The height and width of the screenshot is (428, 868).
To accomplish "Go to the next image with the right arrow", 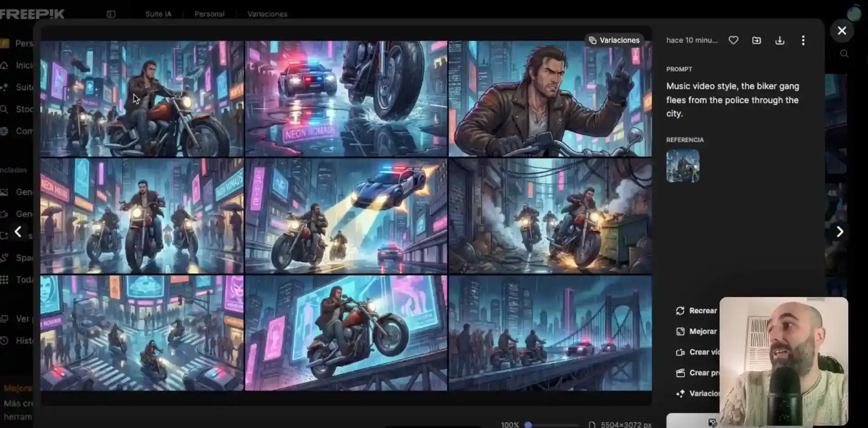I will click(x=840, y=232).
